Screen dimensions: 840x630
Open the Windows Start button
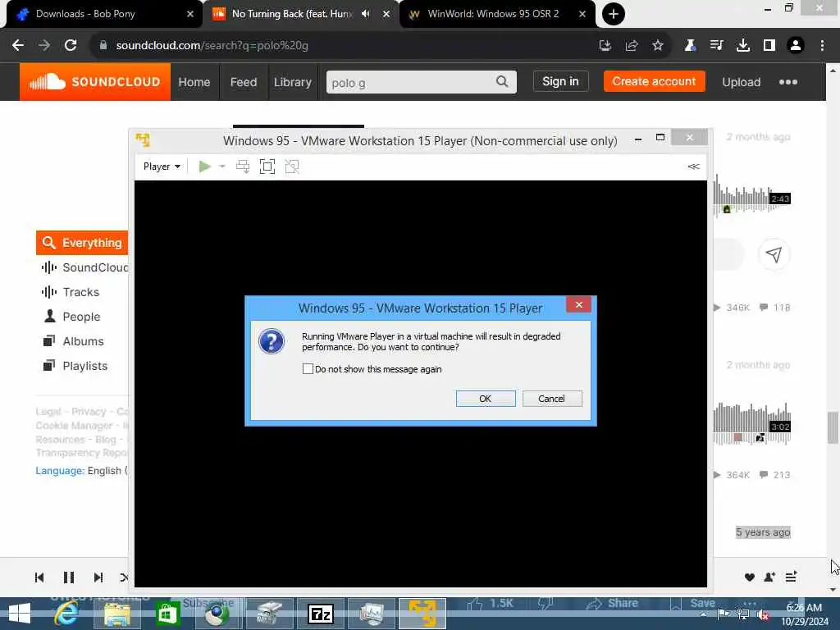[20, 614]
